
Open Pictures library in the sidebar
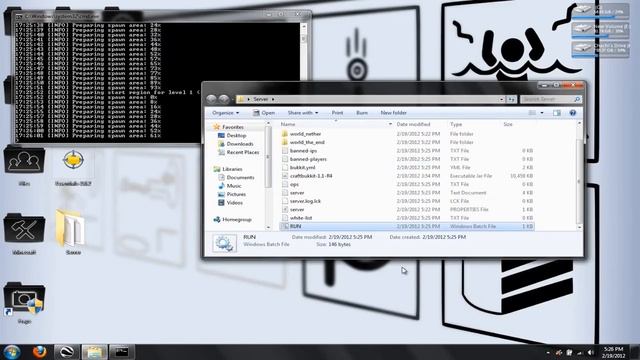(x=236, y=194)
